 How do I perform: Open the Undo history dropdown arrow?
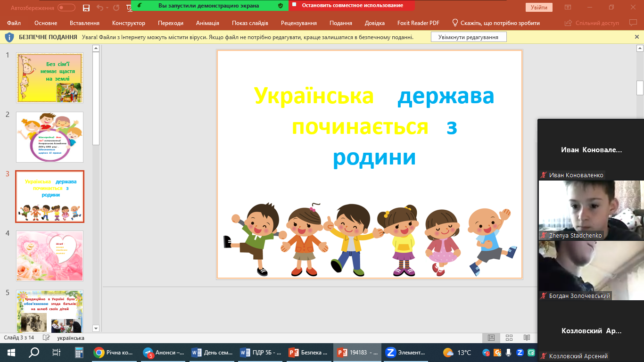[107, 8]
